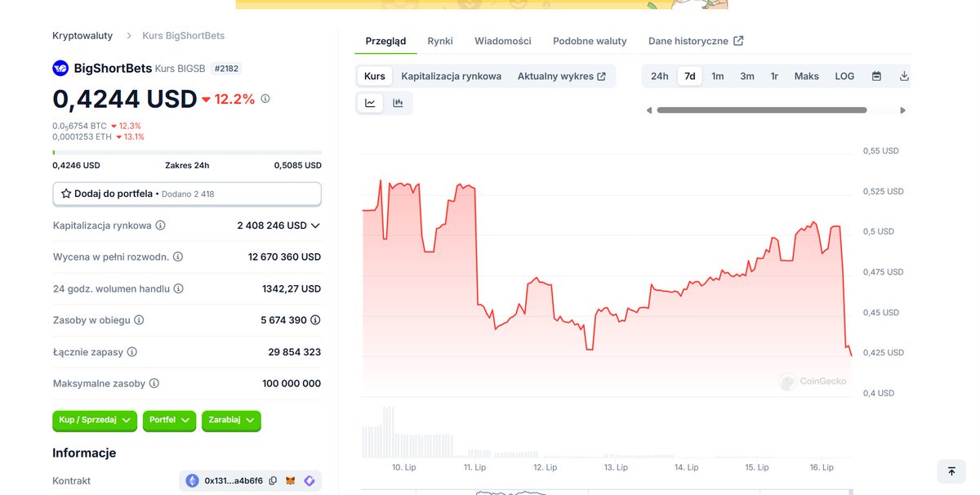The width and height of the screenshot is (980, 495).
Task: Open info icon next to Zasoby w obiegu label
Action: (x=139, y=320)
